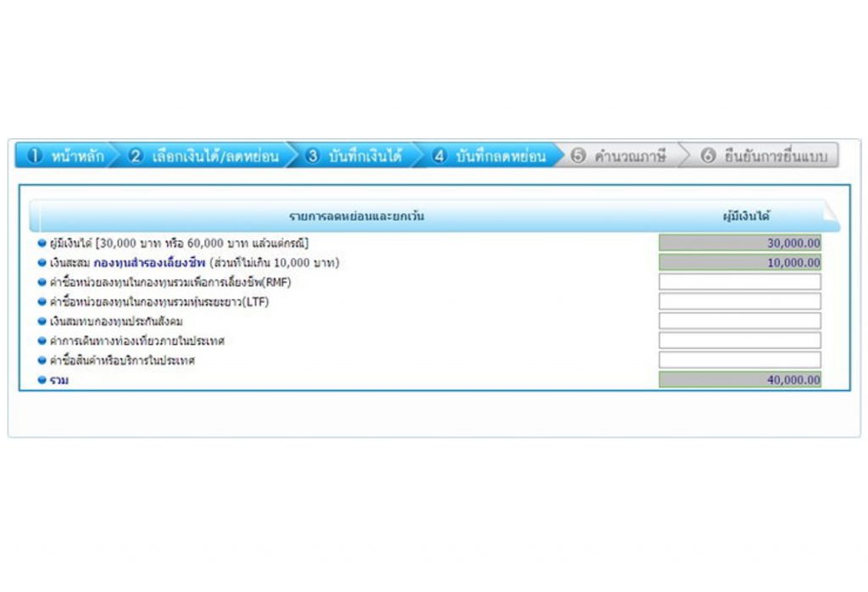Viewport: 868px width, 592px height.
Task: Click the RMF amount input field
Action: [x=739, y=282]
